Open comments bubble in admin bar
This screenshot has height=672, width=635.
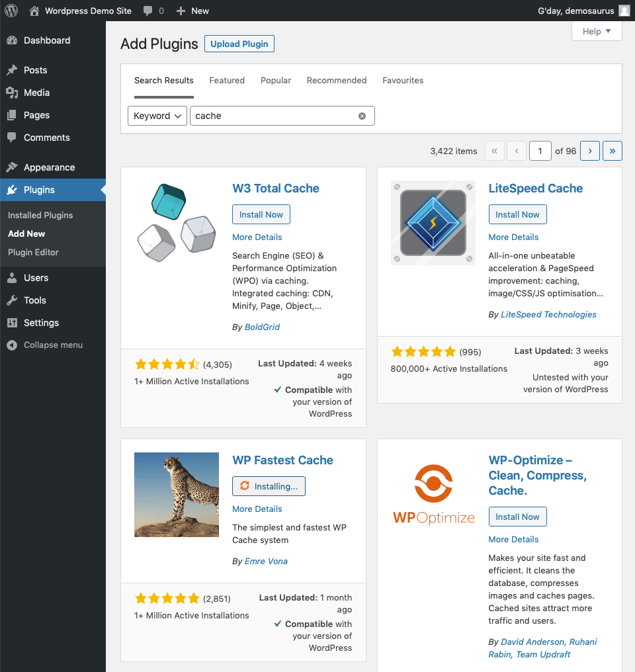[x=148, y=11]
